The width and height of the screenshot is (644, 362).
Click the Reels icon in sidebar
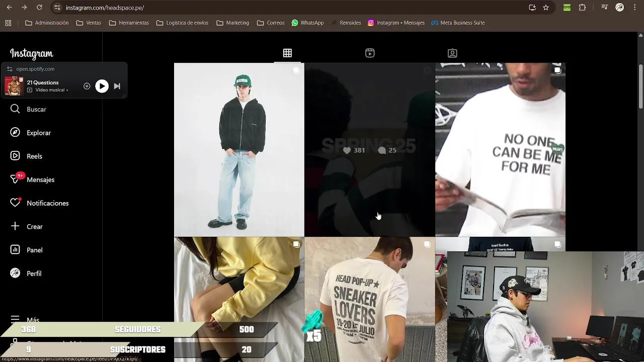click(x=15, y=156)
